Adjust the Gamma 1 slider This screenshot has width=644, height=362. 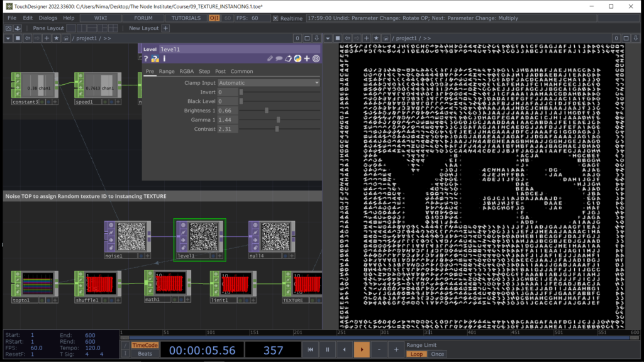278,120
